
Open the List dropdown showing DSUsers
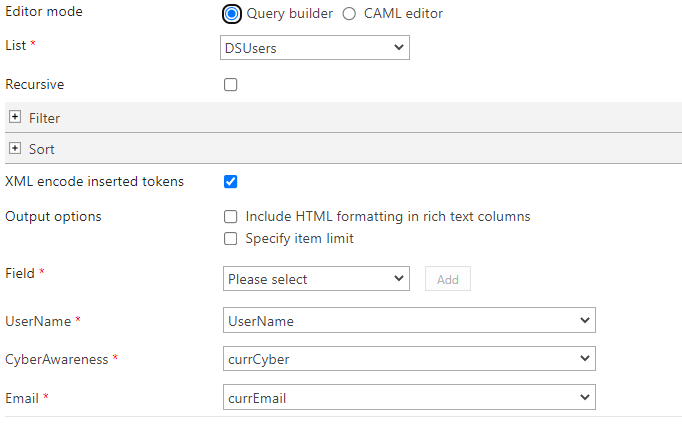coord(315,47)
